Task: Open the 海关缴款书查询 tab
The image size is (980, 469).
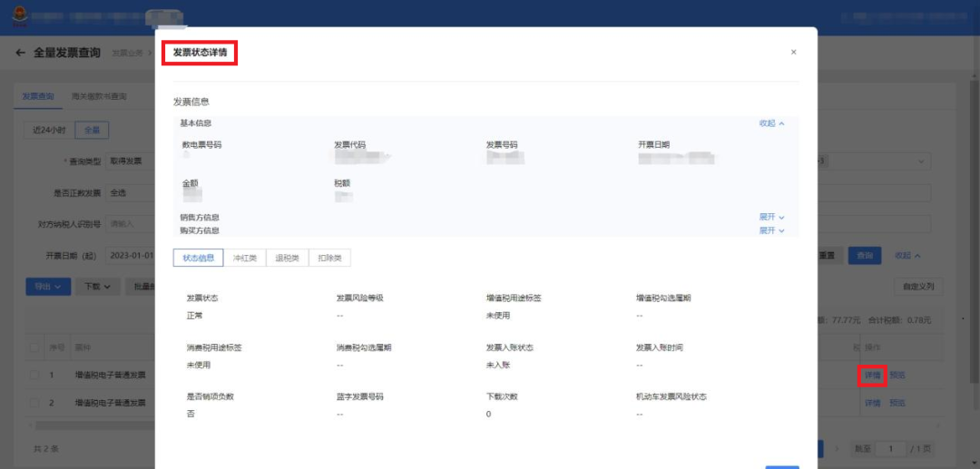Action: click(99, 97)
